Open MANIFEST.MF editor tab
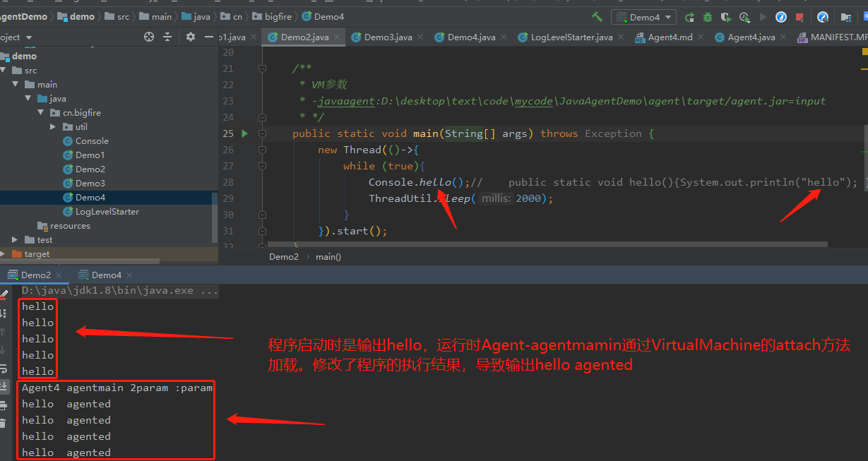 [832, 37]
